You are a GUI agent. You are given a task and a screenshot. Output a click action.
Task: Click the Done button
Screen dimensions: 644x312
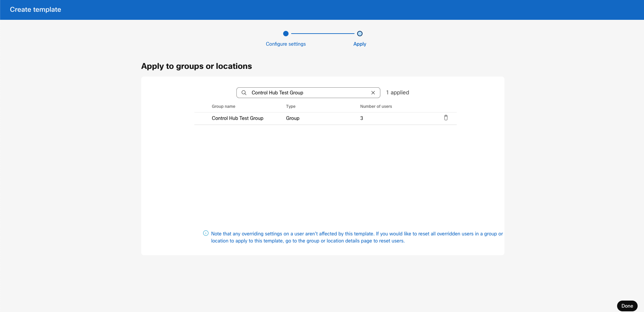click(x=627, y=306)
